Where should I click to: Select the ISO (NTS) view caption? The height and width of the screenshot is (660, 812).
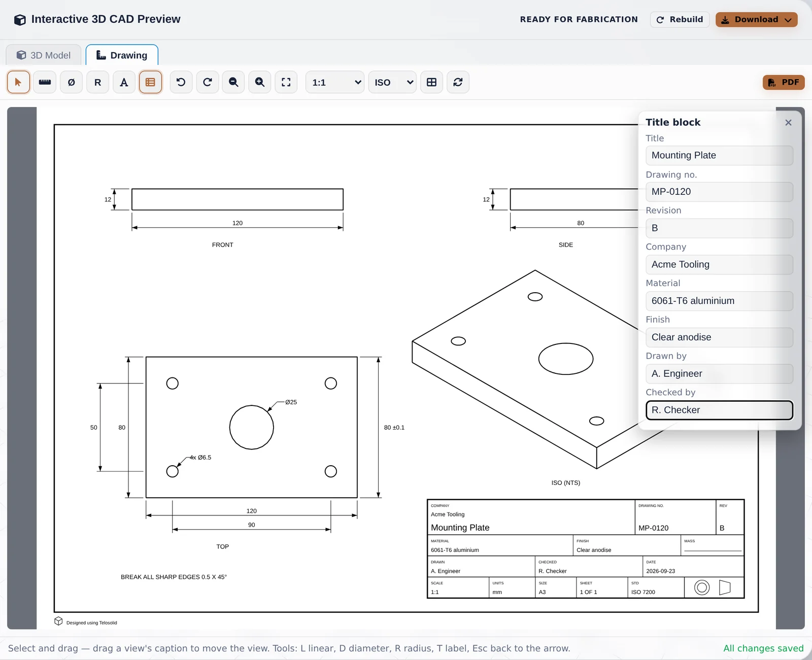pyautogui.click(x=566, y=482)
